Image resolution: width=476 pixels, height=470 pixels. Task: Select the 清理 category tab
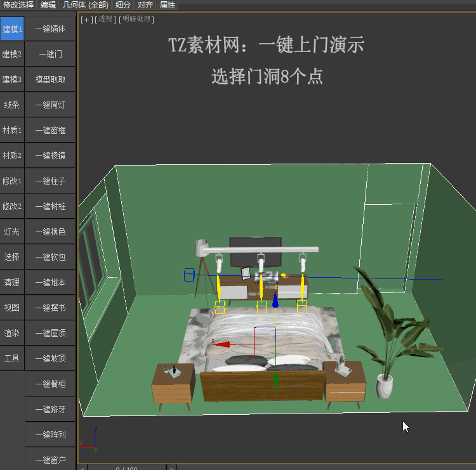(12, 282)
